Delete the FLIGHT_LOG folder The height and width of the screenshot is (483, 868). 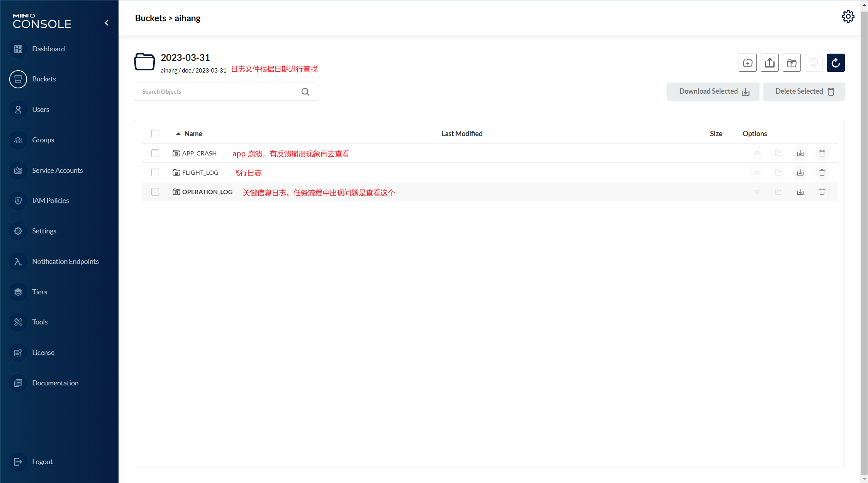pos(822,172)
